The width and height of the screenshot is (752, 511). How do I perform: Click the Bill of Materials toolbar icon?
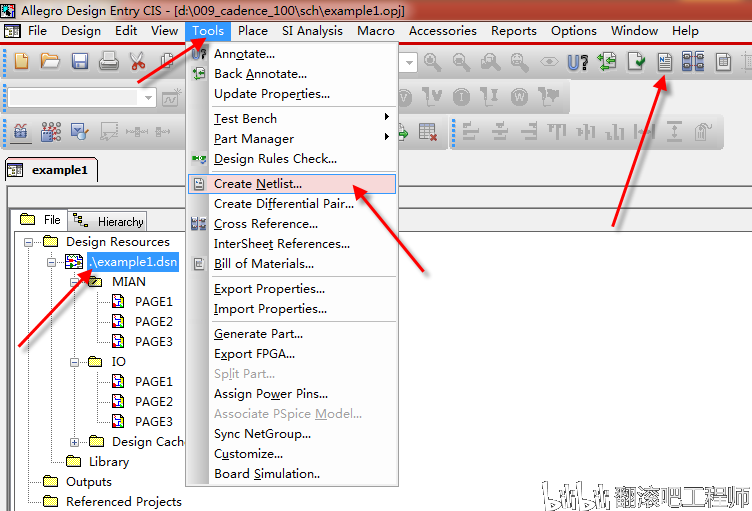click(723, 62)
